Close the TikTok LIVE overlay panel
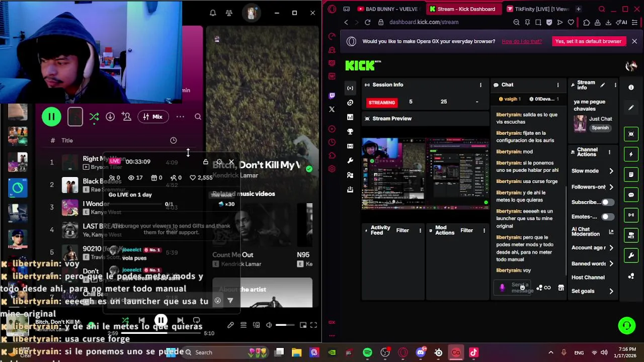Screen dimensions: 644x362 pyautogui.click(x=231, y=162)
